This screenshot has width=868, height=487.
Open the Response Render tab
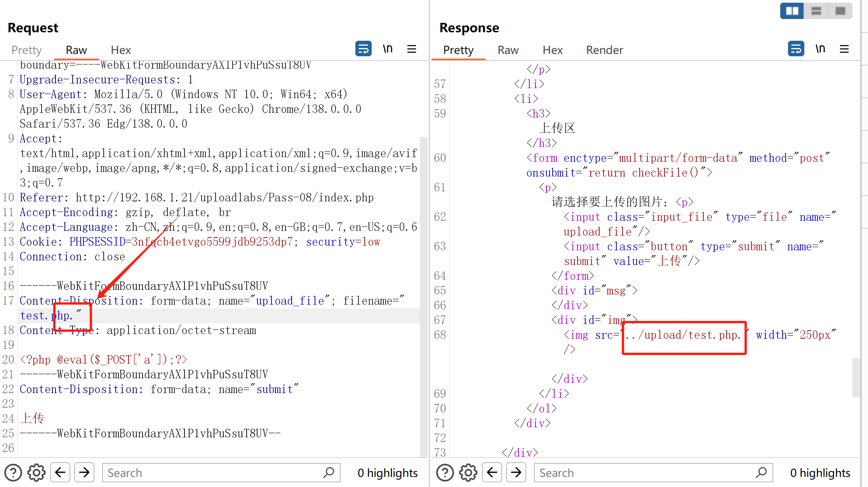[604, 50]
